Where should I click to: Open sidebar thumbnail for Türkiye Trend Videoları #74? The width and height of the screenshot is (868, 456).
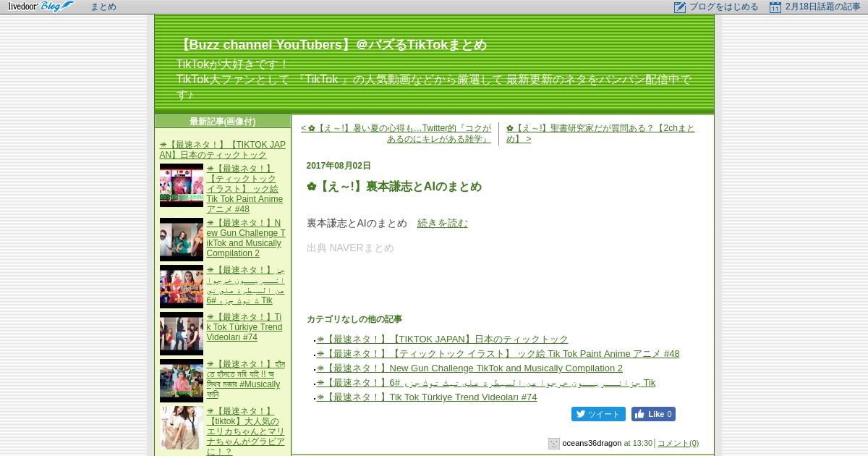click(182, 334)
